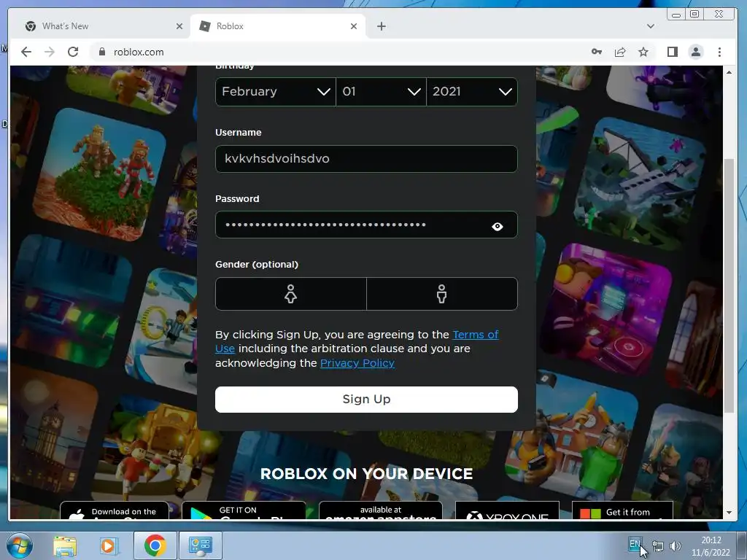This screenshot has height=560, width=747.
Task: Click the Username input field
Action: point(366,158)
